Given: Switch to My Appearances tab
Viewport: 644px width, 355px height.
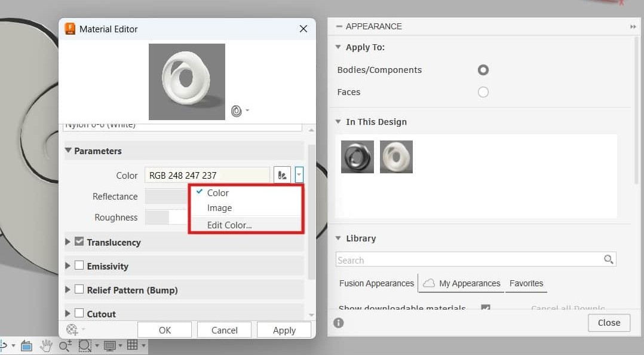Looking at the screenshot, I should 461,283.
